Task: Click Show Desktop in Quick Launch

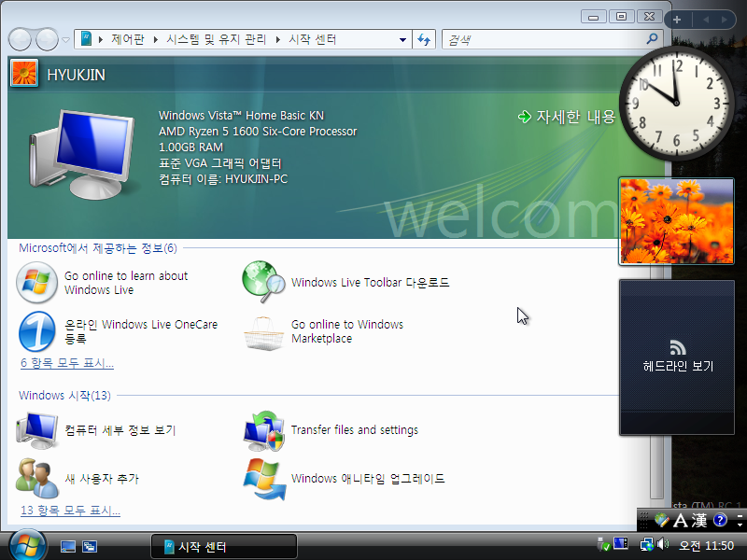Action: point(68,546)
